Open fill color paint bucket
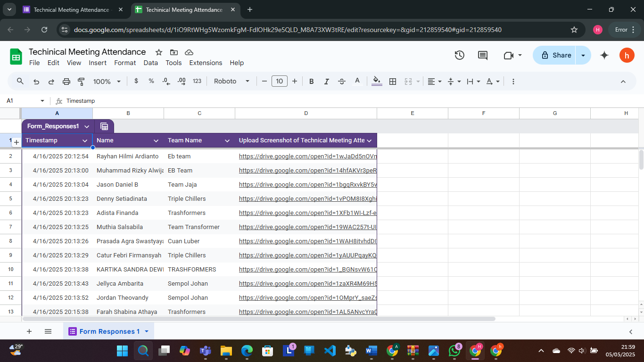Image resolution: width=644 pixels, height=362 pixels. pos(377,82)
